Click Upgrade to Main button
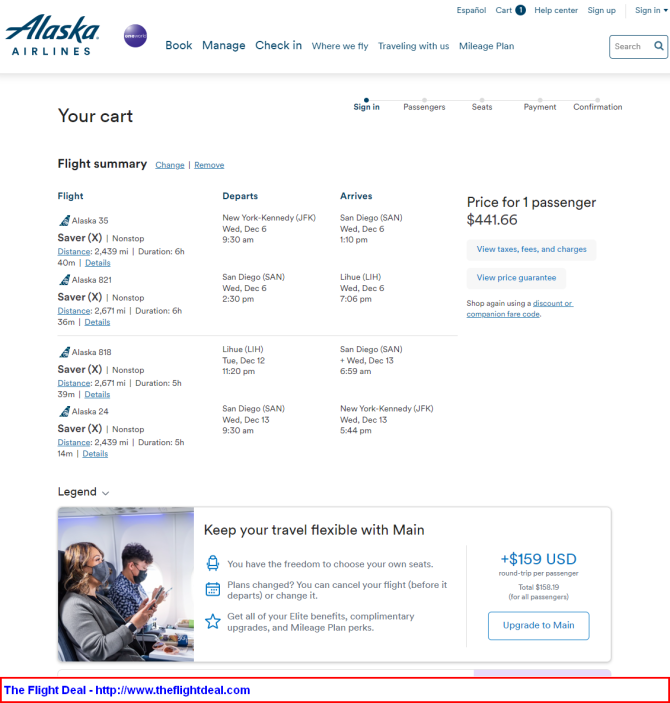The image size is (670, 703). (x=539, y=625)
